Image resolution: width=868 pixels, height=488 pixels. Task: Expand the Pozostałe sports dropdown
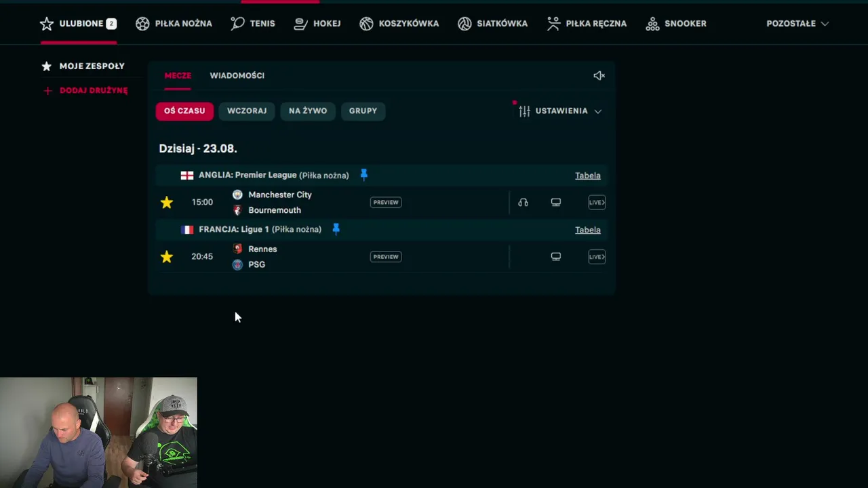click(797, 24)
